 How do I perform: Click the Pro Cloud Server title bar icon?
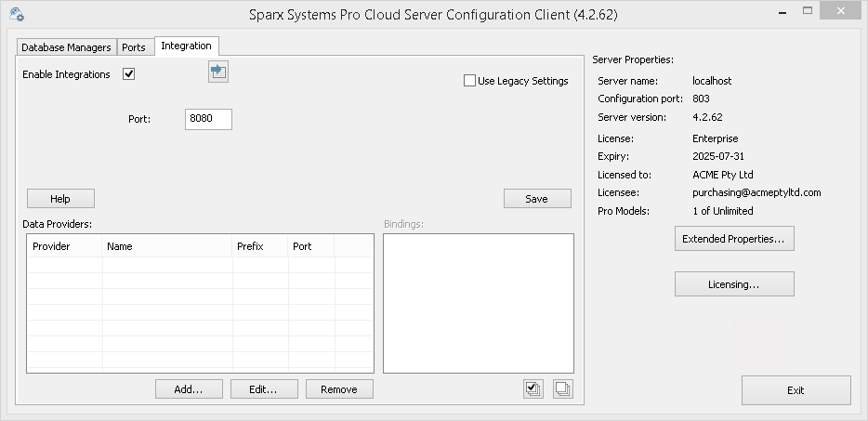(x=16, y=15)
